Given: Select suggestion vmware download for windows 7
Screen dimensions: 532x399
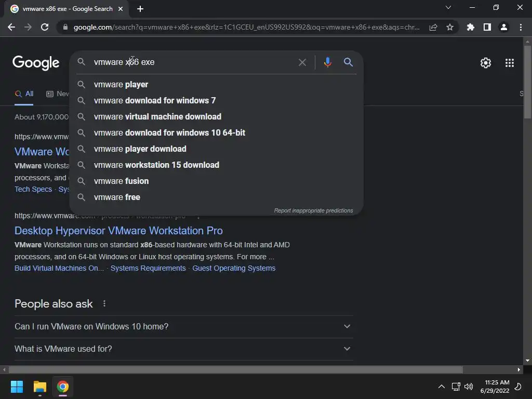Looking at the screenshot, I should pos(216,100).
